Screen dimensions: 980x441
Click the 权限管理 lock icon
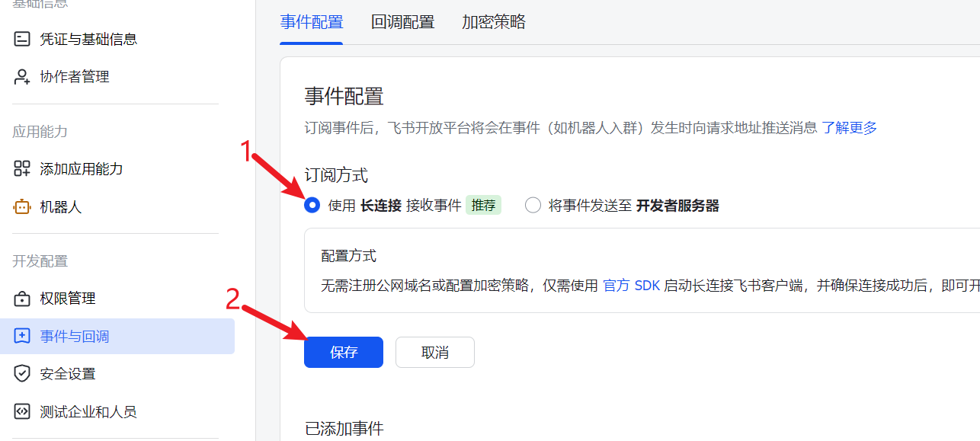tap(22, 299)
